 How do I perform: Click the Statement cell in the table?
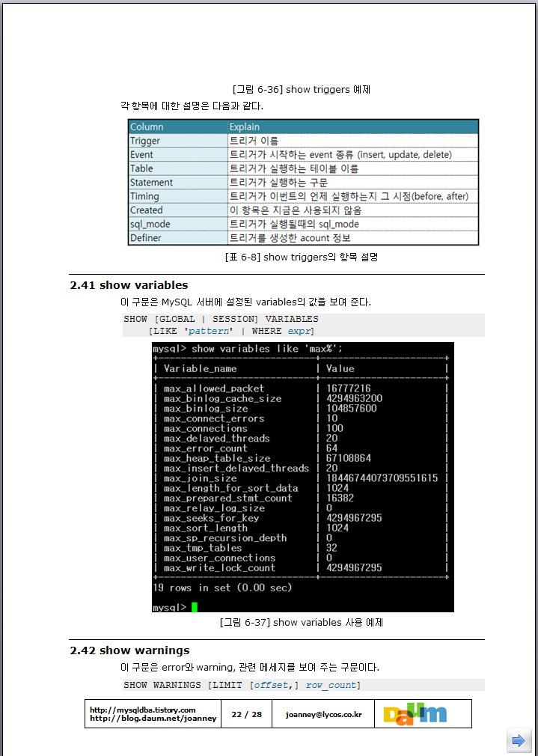point(178,183)
